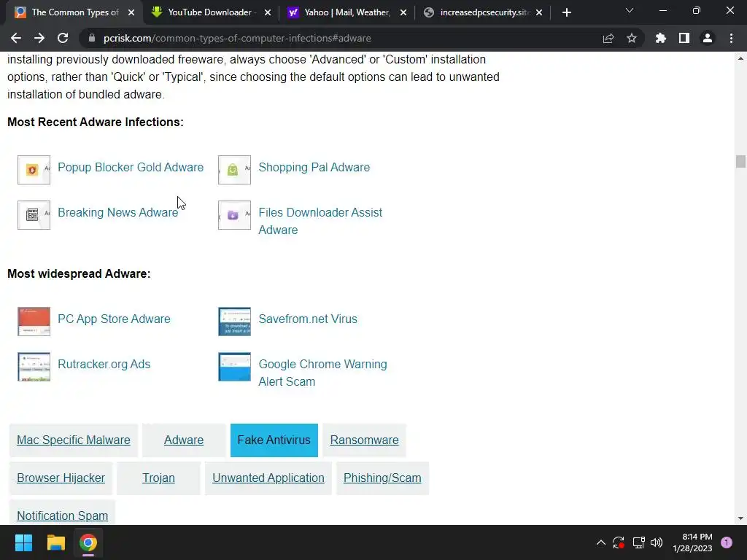This screenshot has height=560, width=747.
Task: Open the Extensions puzzle icon
Action: (x=661, y=38)
